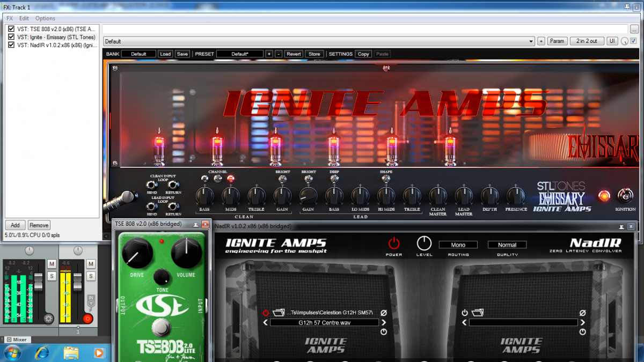The height and width of the screenshot is (362, 644).
Task: Uncheck the NadIR v1.0.2 plugin
Action: [x=11, y=45]
